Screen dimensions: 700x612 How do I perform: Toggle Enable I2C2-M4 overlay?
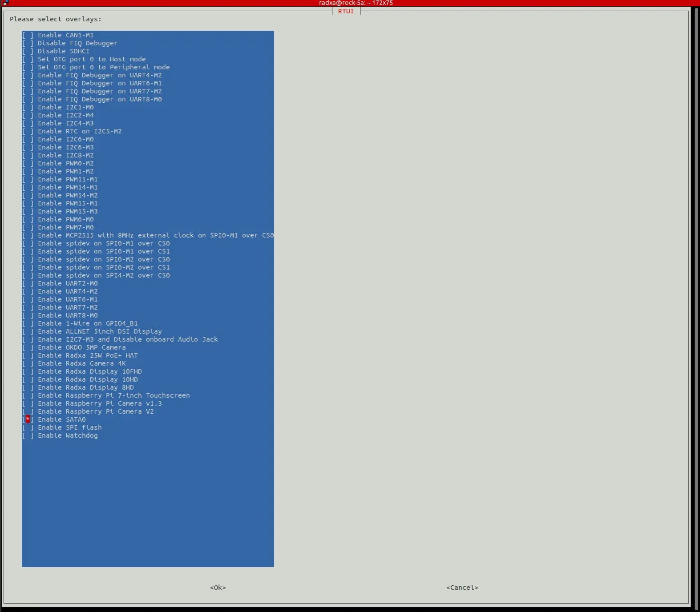coord(28,115)
